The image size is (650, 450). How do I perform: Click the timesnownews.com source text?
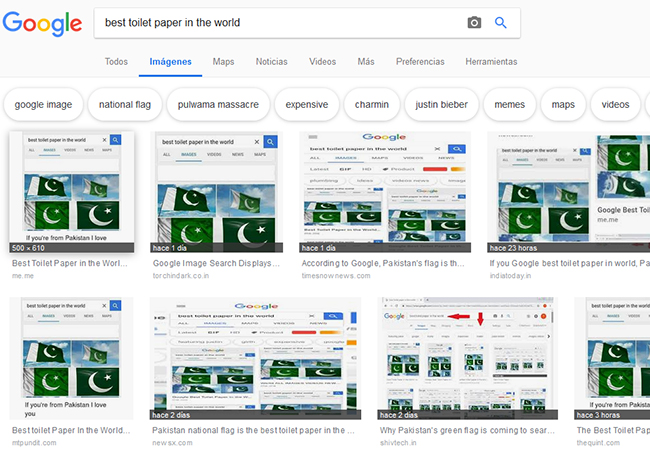(336, 276)
